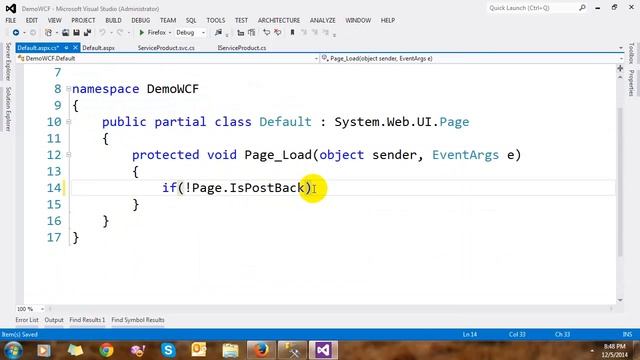Click the Navigate Backward arrow icon

pos(16,32)
